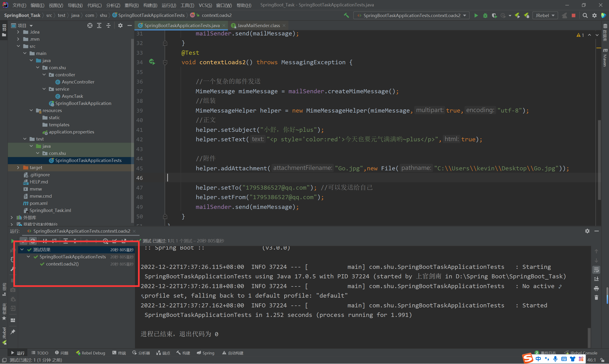Click the red Stop button
Screen dimensions: 609x364
(x=574, y=15)
